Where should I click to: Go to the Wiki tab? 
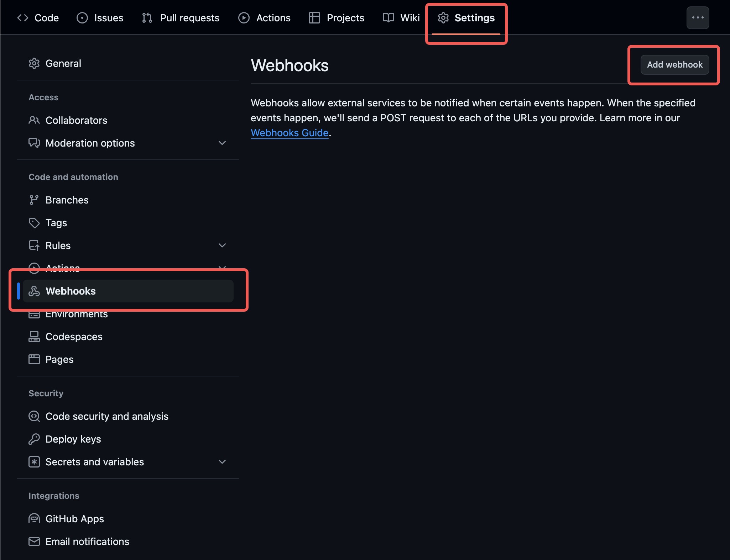point(401,18)
